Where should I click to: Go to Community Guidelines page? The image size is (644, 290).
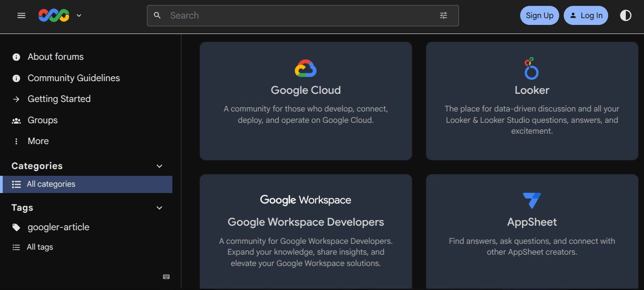(73, 78)
